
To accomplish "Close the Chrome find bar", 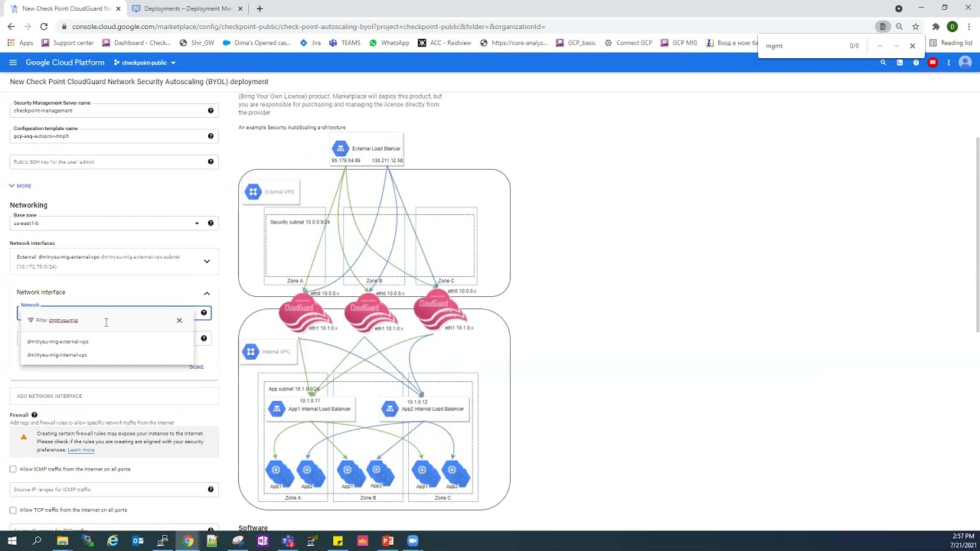I will coord(913,46).
